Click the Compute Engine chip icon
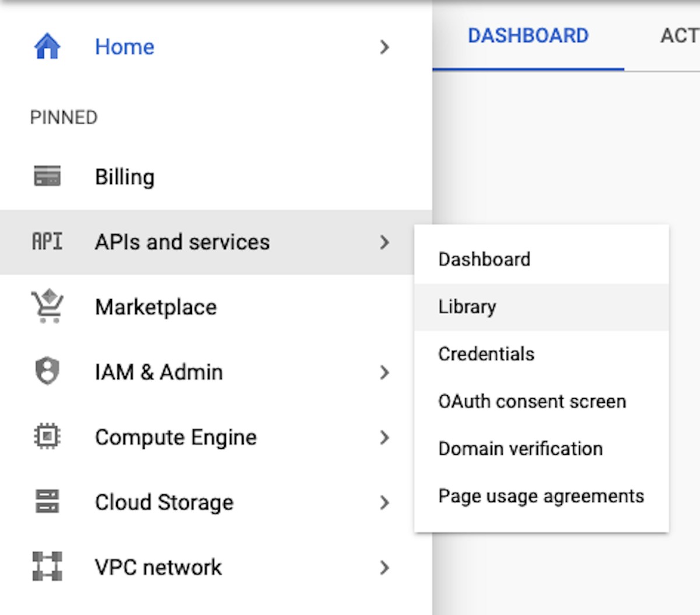The height and width of the screenshot is (615, 700). click(x=47, y=437)
